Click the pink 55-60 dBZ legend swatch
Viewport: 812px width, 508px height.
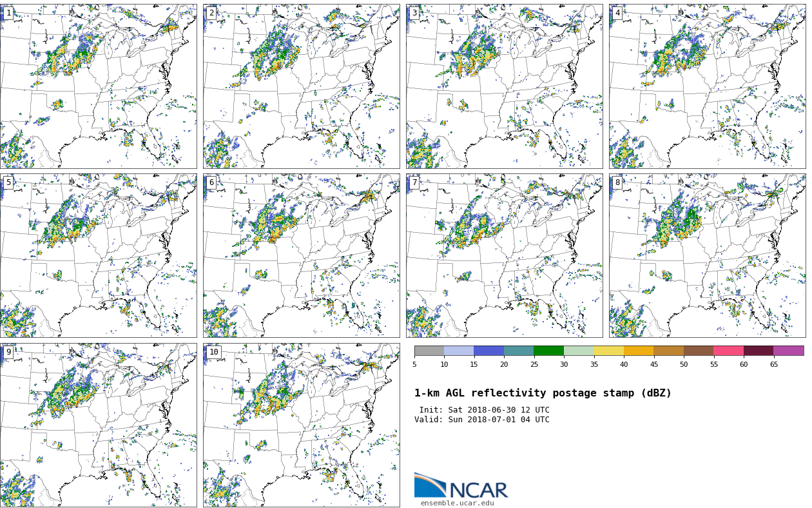[x=729, y=351]
